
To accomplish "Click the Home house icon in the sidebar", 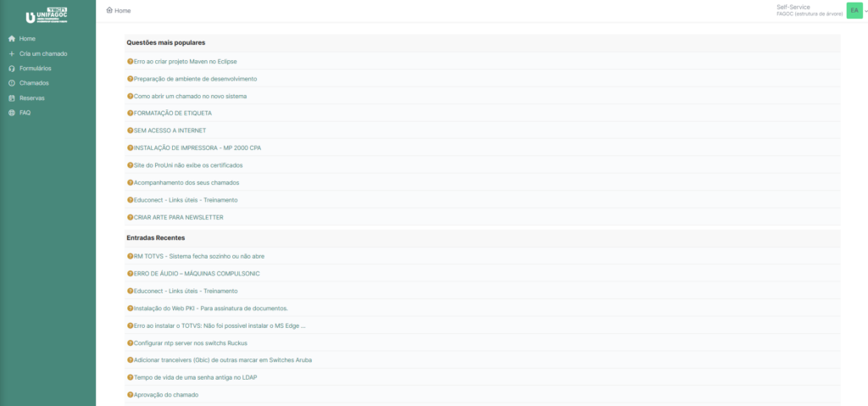I will tap(12, 39).
